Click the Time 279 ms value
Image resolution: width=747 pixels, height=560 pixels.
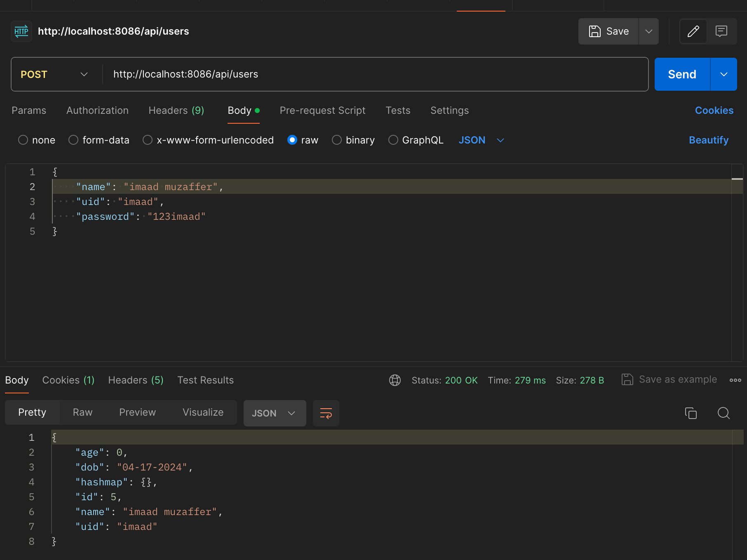(x=530, y=380)
